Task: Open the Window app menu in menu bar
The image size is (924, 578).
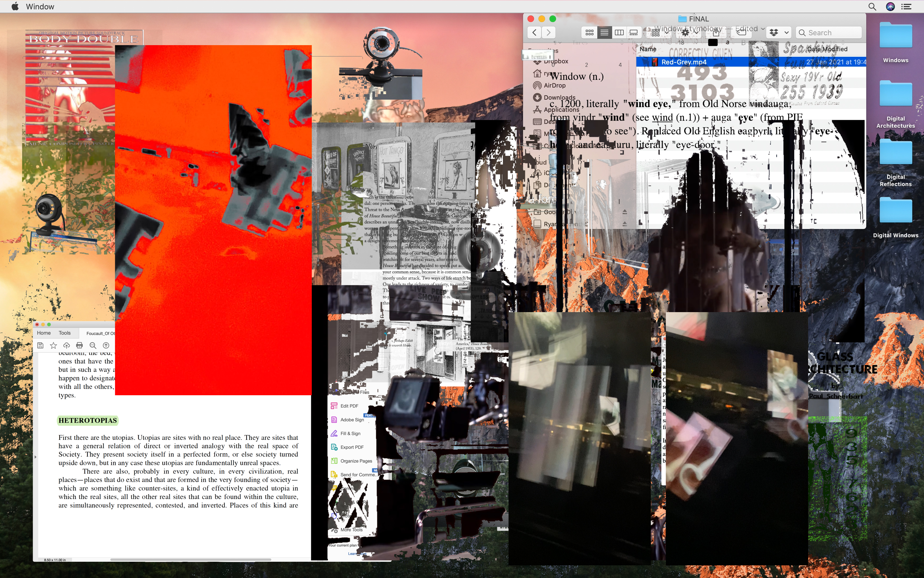Action: (40, 7)
